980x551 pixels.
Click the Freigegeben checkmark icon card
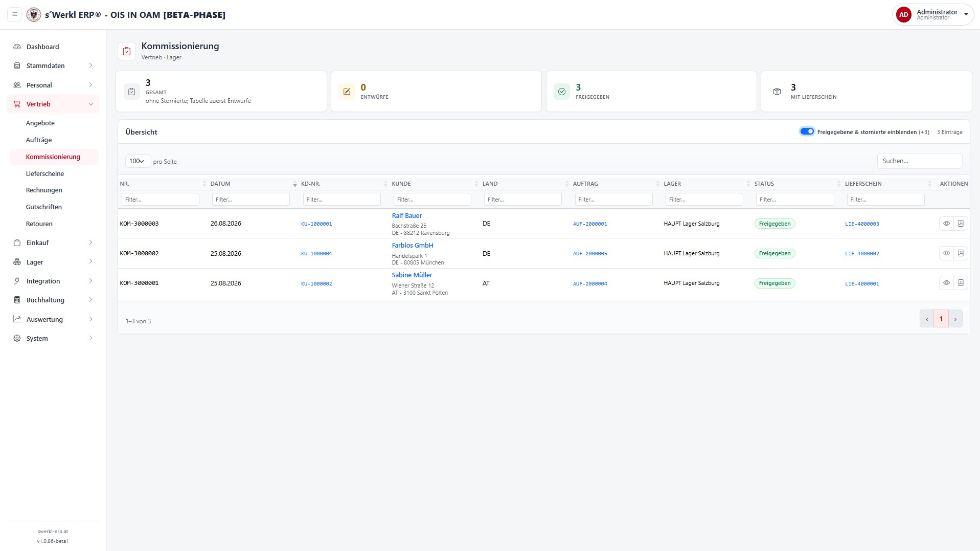562,92
